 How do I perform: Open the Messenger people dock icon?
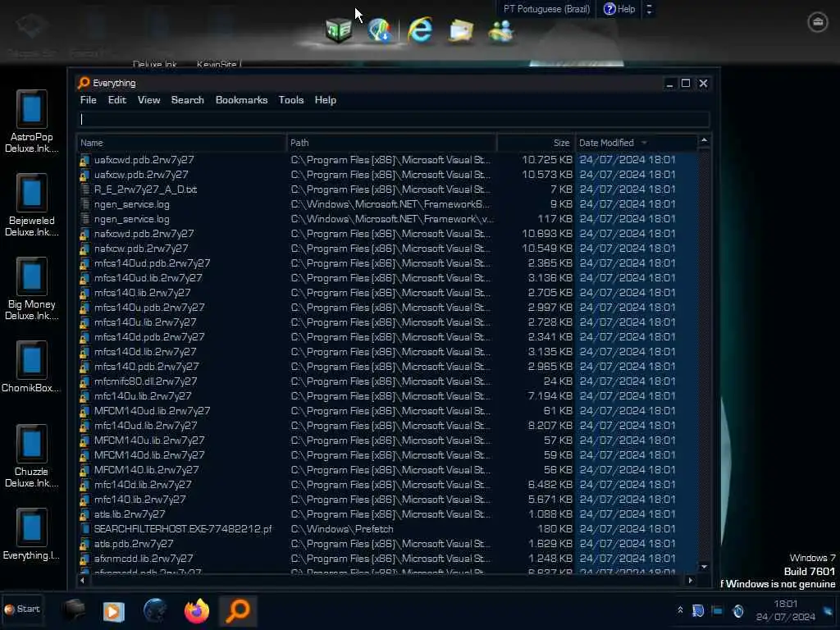501,31
